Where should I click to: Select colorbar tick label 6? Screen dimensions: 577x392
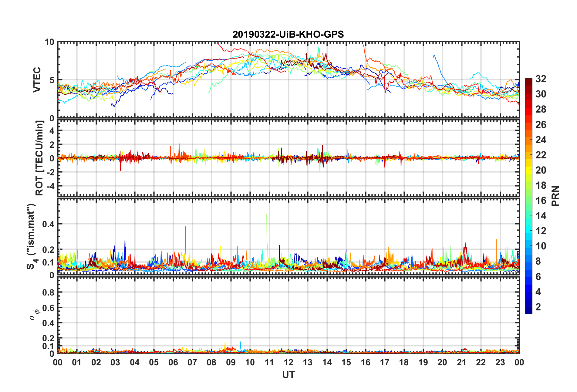(x=538, y=276)
